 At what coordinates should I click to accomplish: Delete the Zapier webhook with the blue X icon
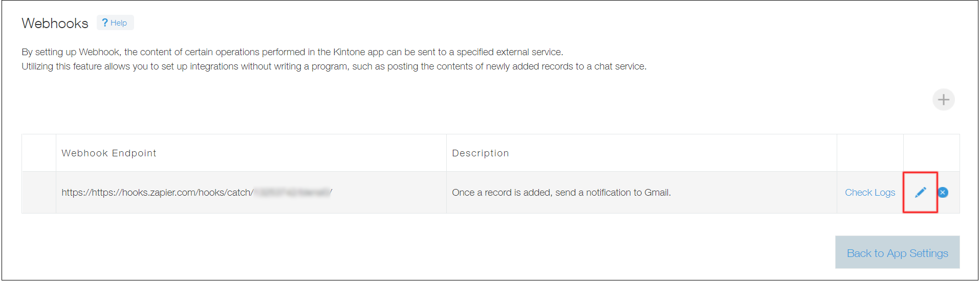943,193
